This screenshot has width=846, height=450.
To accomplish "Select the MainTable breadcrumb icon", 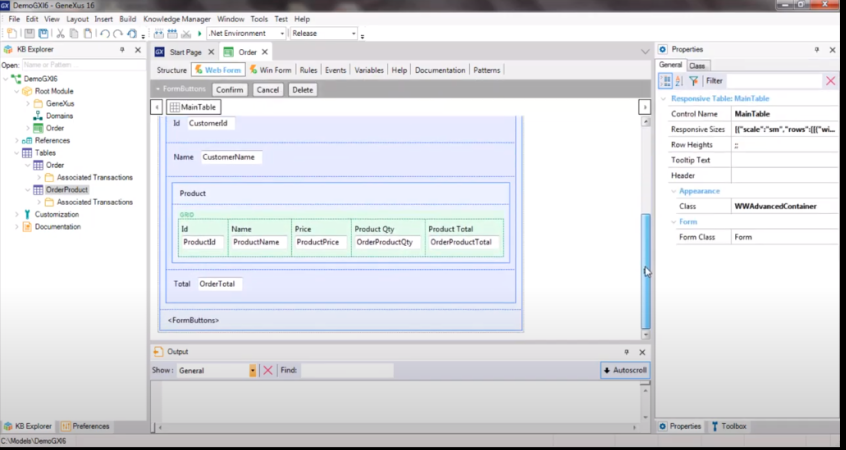I will (x=175, y=107).
